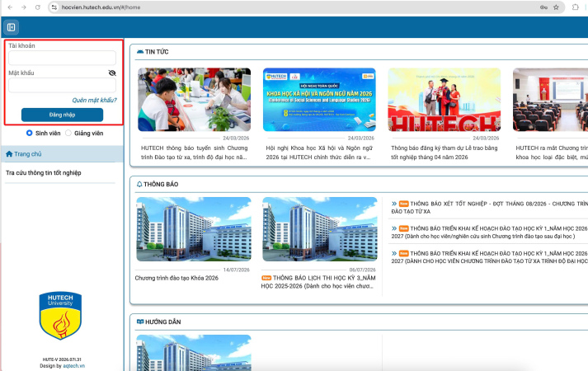
Task: Click the 06/07/2026 date label
Action: (x=362, y=270)
